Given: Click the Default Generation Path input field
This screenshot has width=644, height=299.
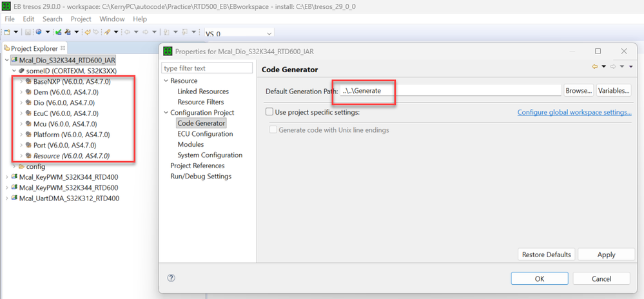Looking at the screenshot, I should (x=451, y=91).
